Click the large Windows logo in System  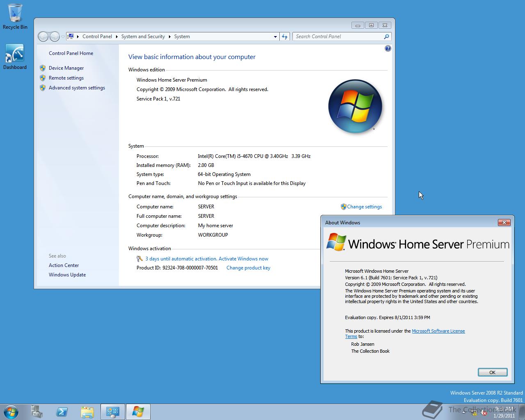(x=355, y=106)
